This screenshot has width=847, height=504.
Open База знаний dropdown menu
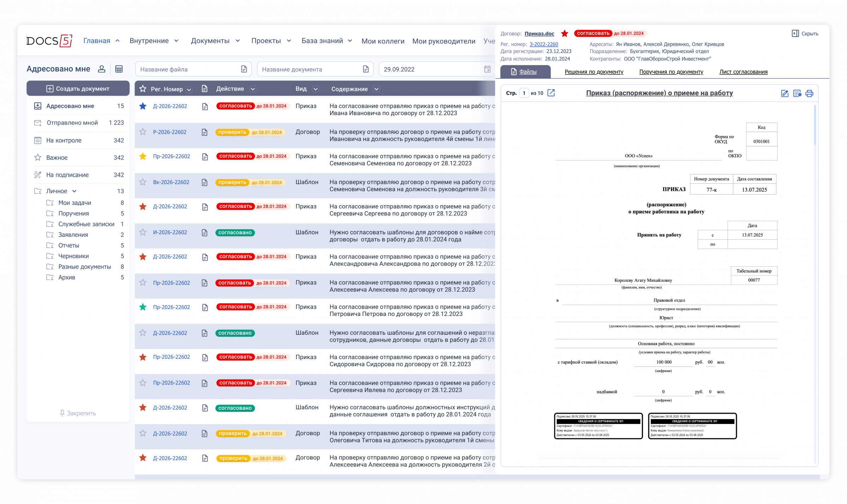pyautogui.click(x=327, y=41)
